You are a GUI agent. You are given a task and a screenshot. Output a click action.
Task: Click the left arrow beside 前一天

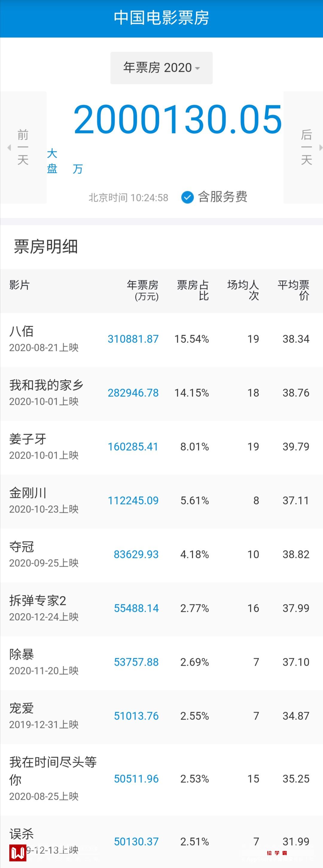9,147
